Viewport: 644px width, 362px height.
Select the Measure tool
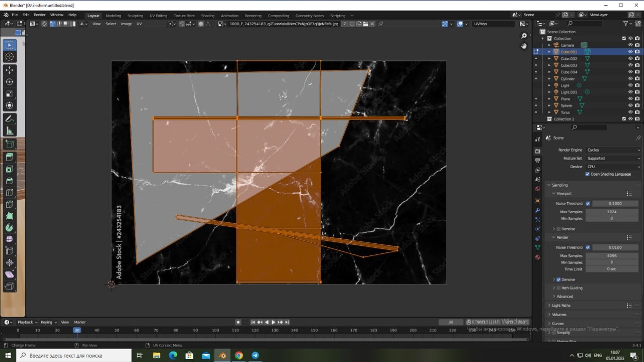[x=9, y=131]
